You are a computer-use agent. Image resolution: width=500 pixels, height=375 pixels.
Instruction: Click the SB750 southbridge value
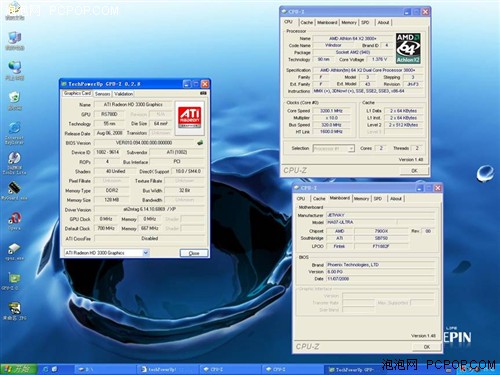click(381, 238)
